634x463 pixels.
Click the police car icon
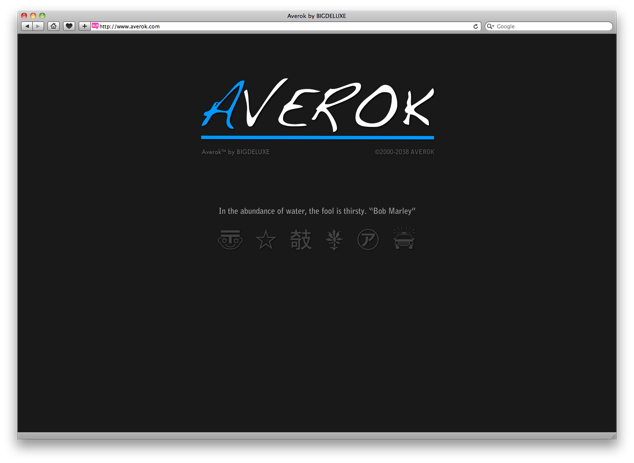(404, 240)
